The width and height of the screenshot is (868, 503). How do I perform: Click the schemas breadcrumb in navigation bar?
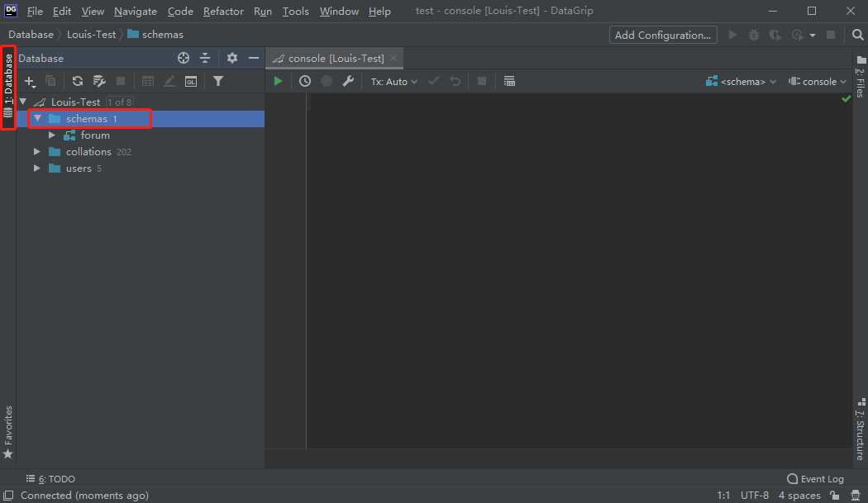point(155,35)
